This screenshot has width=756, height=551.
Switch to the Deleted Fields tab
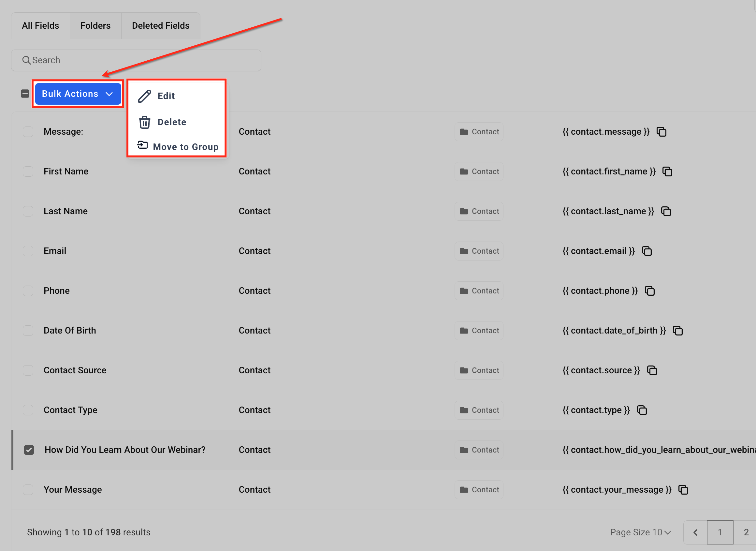[x=160, y=26]
